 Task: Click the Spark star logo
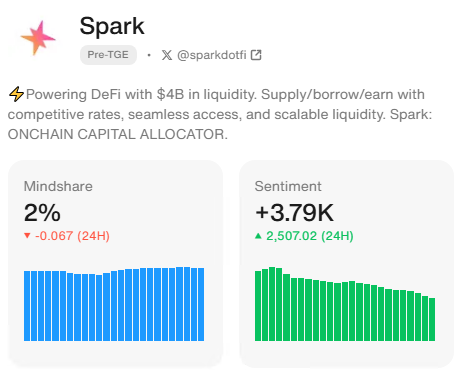[x=38, y=38]
